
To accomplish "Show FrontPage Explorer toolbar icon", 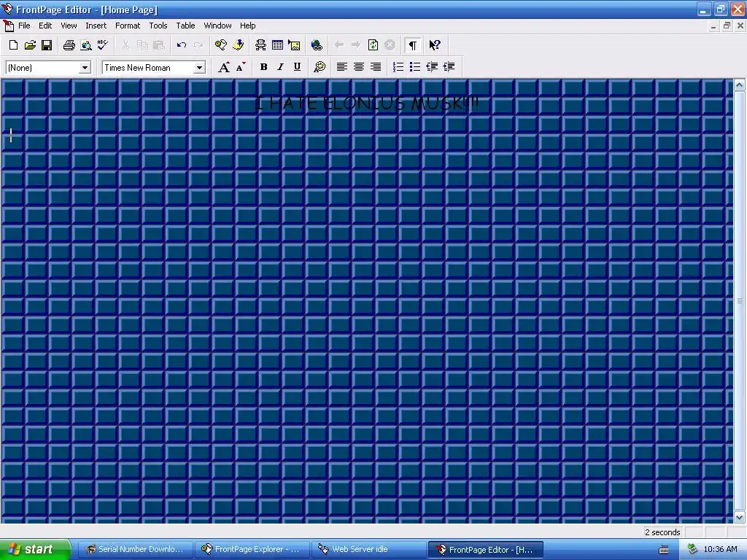I will pyautogui.click(x=221, y=45).
